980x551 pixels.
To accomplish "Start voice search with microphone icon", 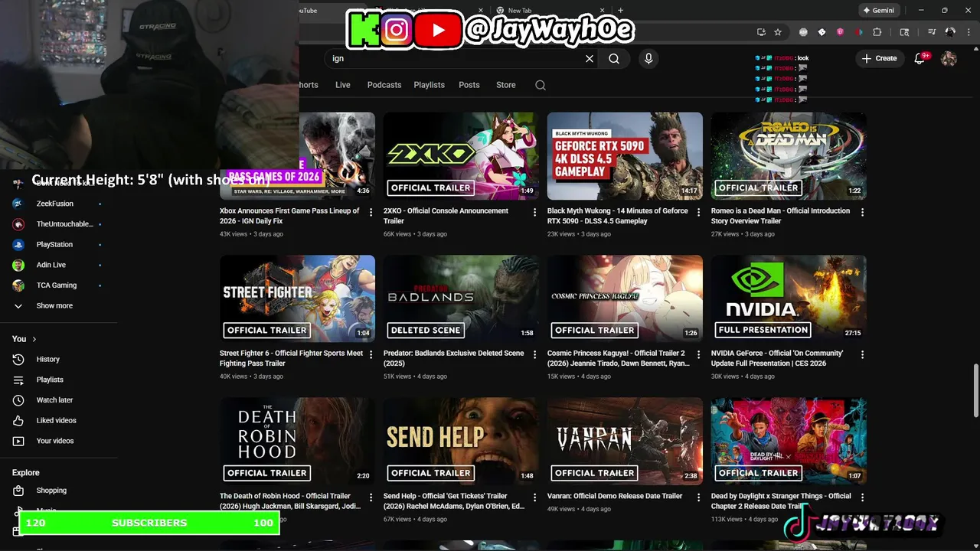I will pyautogui.click(x=648, y=59).
